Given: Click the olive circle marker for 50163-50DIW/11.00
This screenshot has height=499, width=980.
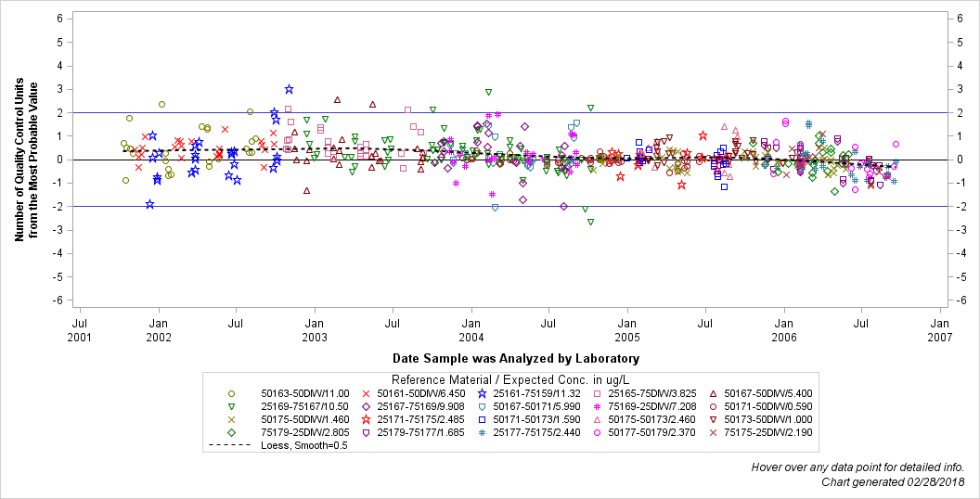Looking at the screenshot, I should point(231,393).
